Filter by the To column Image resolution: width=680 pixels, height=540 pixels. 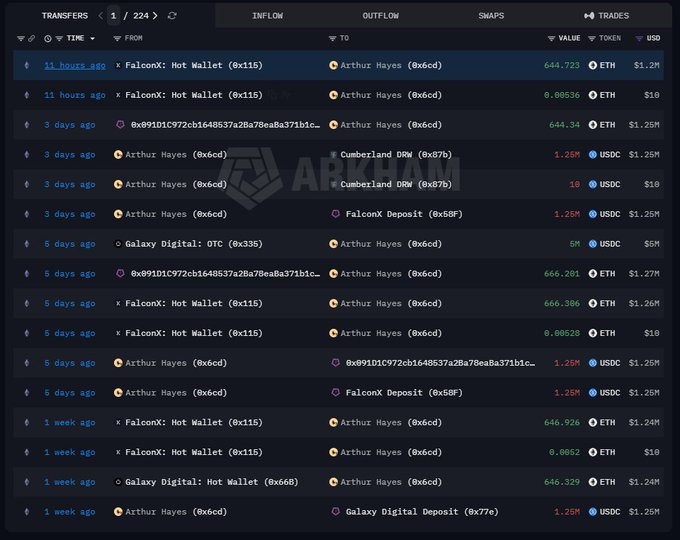pyautogui.click(x=332, y=39)
